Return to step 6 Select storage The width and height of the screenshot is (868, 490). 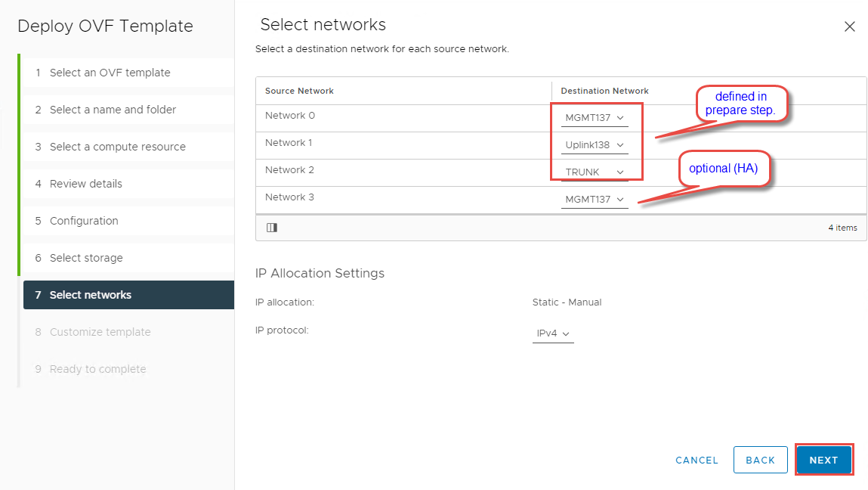[85, 258]
